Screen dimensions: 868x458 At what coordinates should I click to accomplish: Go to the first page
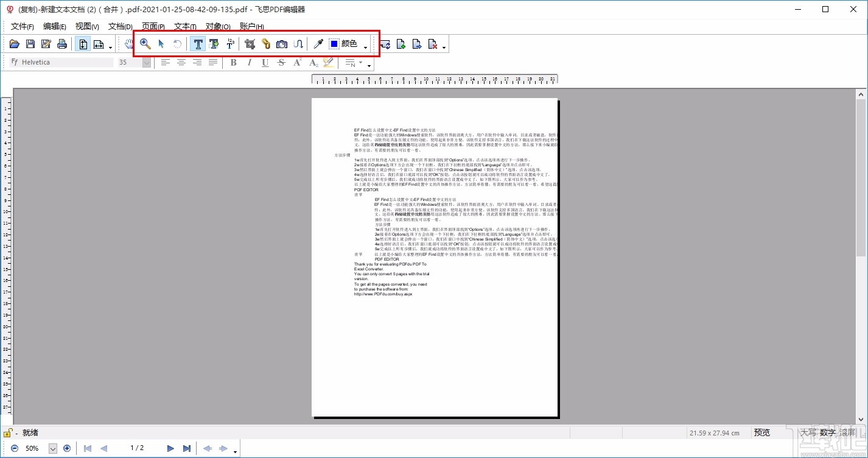[88, 448]
